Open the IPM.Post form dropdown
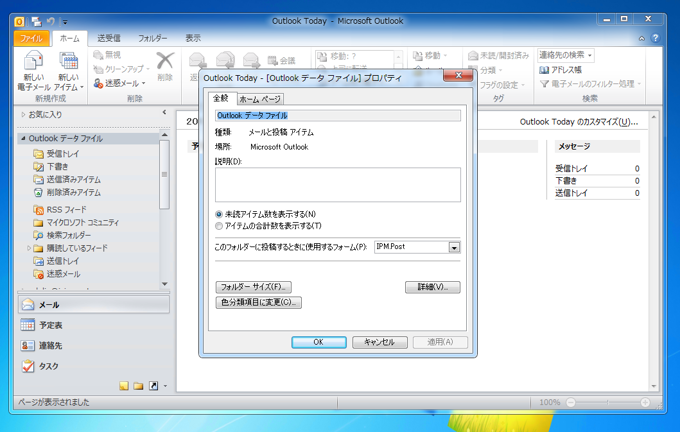The image size is (680, 432). [x=454, y=247]
